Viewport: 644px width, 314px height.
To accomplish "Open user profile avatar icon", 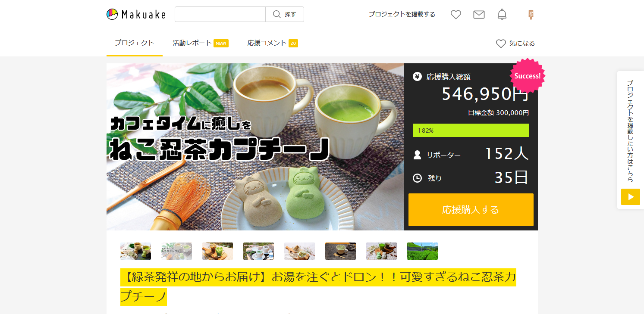I will point(531,15).
